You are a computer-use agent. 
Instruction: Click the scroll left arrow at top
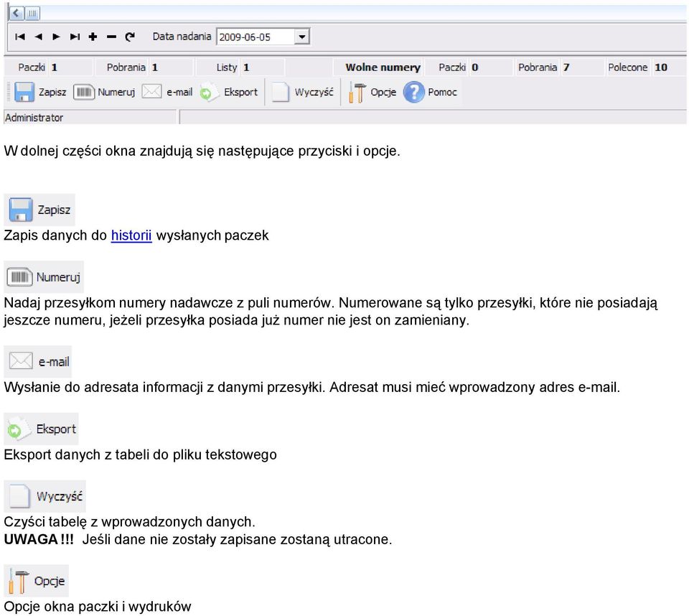point(16,13)
